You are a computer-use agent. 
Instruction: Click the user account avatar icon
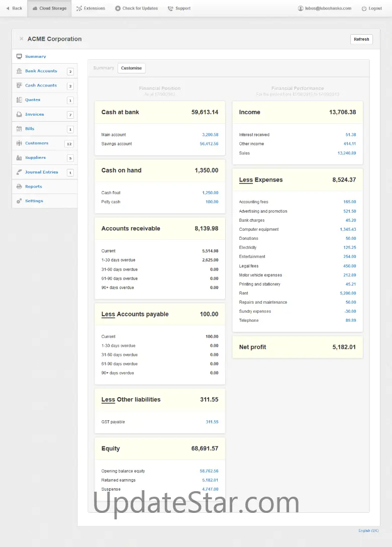coord(301,9)
